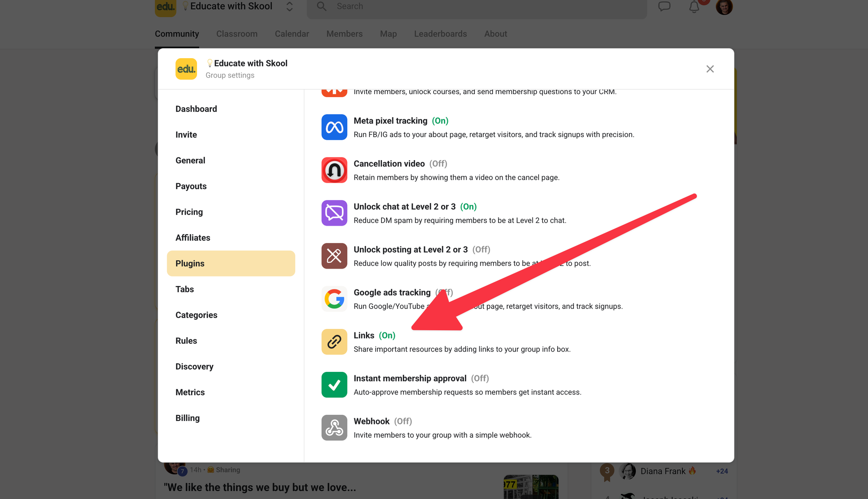868x499 pixels.
Task: Open Categories settings section
Action: (231, 315)
